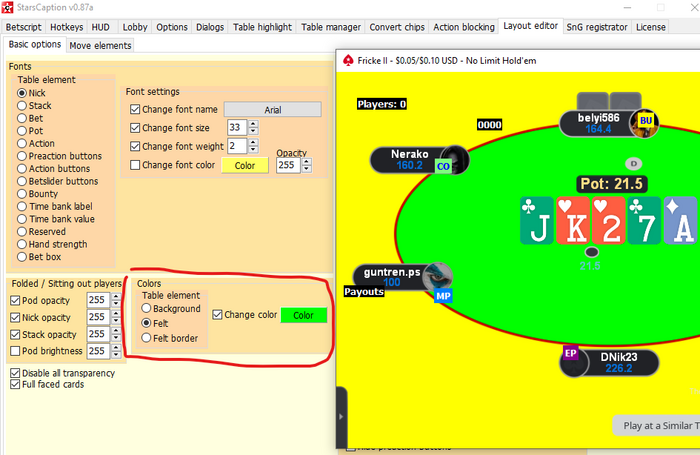Increase Stack opacity stepper value
The image size is (700, 455).
click(116, 331)
